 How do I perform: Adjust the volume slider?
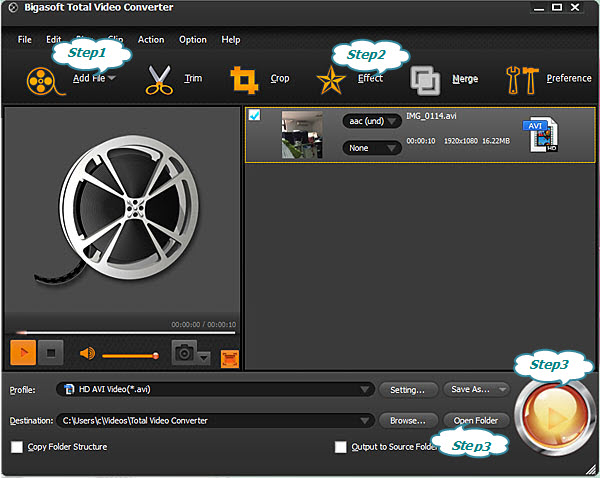pyautogui.click(x=130, y=356)
